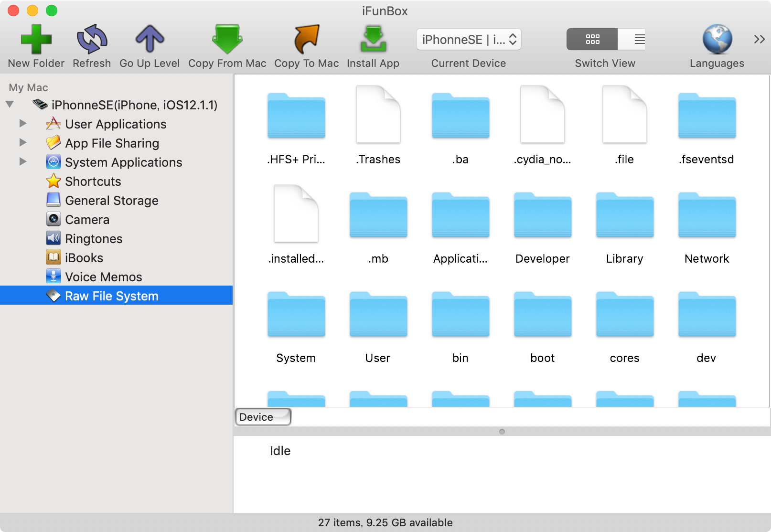
Task: Expand System Applications tree node
Action: [22, 162]
